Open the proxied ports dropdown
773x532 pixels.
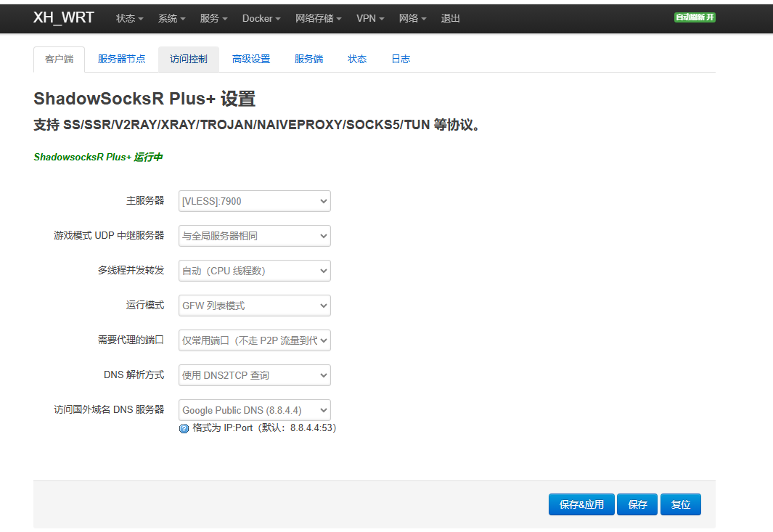pyautogui.click(x=254, y=340)
